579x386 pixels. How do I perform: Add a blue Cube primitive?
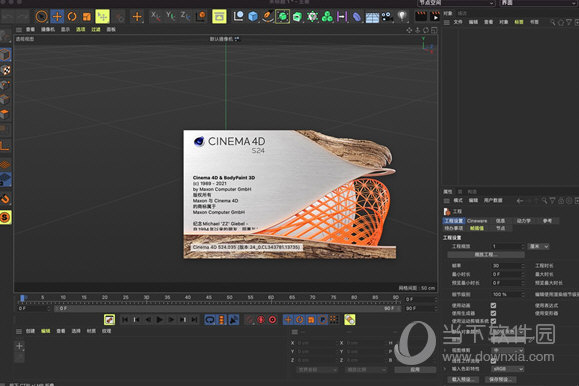point(253,17)
